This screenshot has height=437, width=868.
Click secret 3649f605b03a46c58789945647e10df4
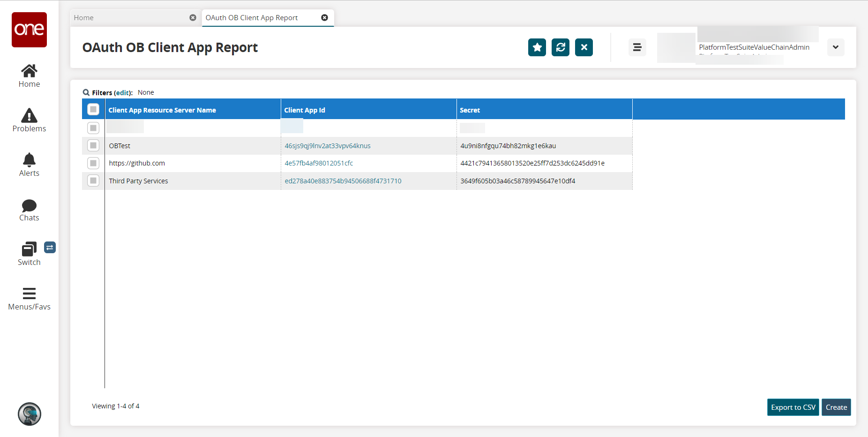[518, 181]
